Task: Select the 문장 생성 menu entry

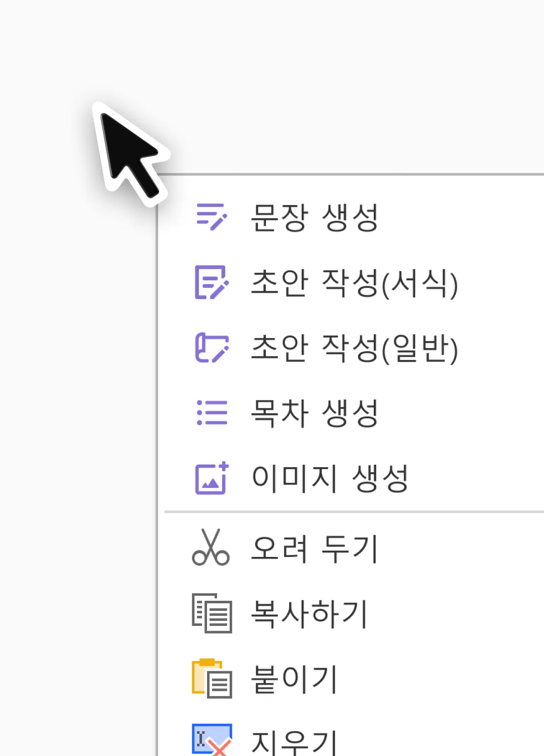Action: coord(314,217)
